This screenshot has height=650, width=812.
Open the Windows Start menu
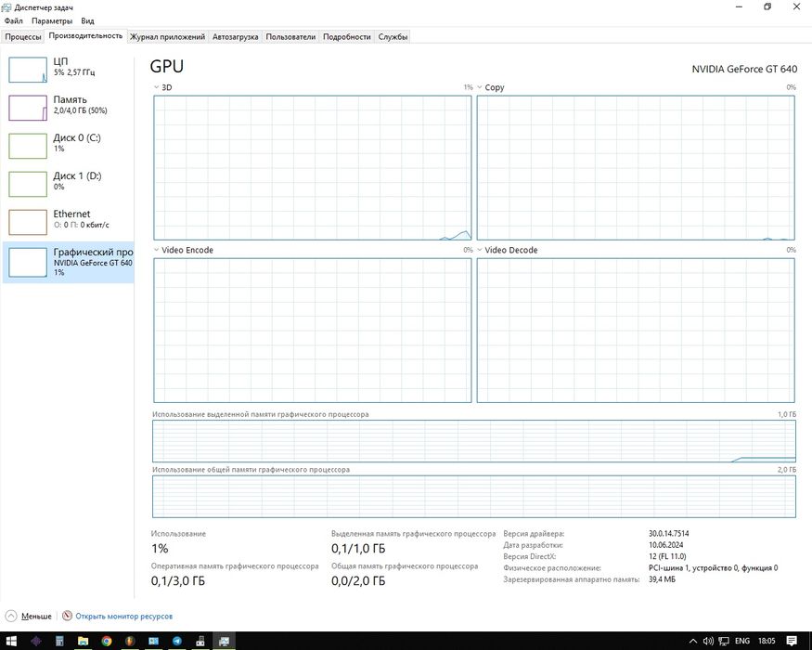(x=11, y=641)
